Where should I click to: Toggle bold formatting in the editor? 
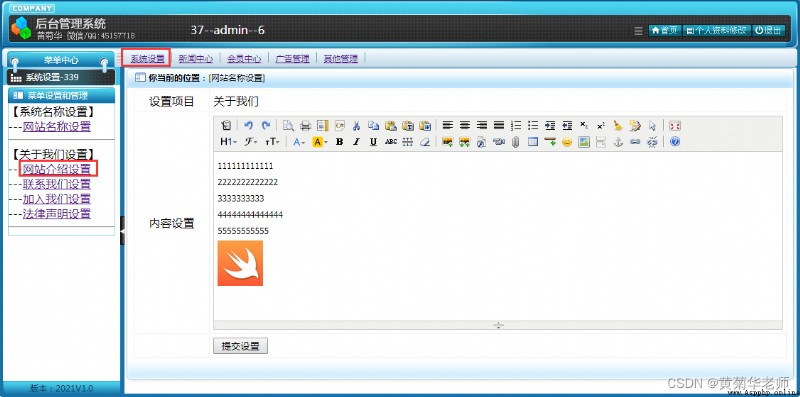(339, 142)
